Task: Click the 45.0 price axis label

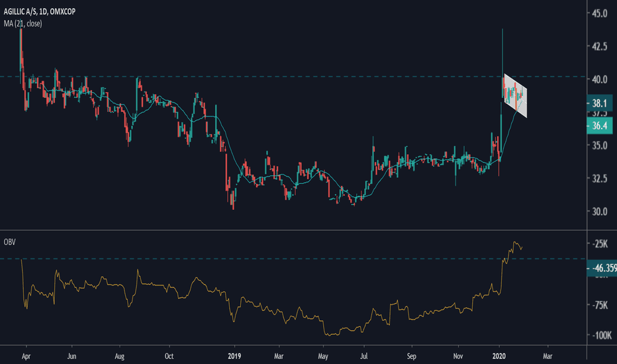Action: tap(600, 13)
